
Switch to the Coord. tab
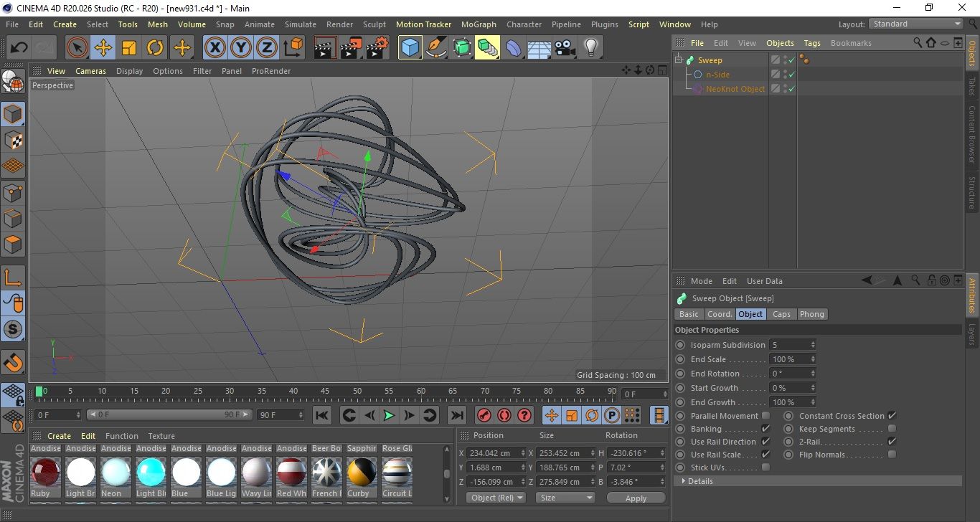click(720, 314)
